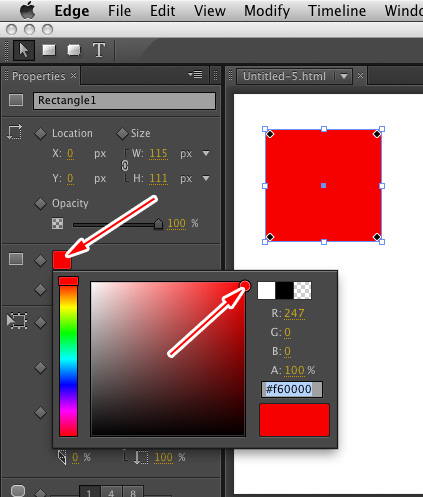Select the Rounded Rectangle tool
The image size is (423, 497).
tap(74, 50)
